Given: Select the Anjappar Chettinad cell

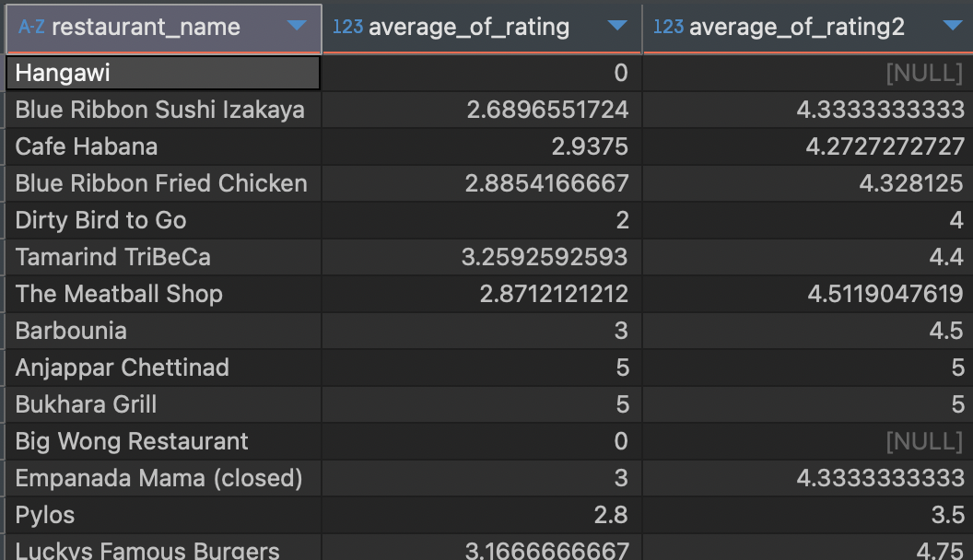Looking at the screenshot, I should (x=164, y=367).
